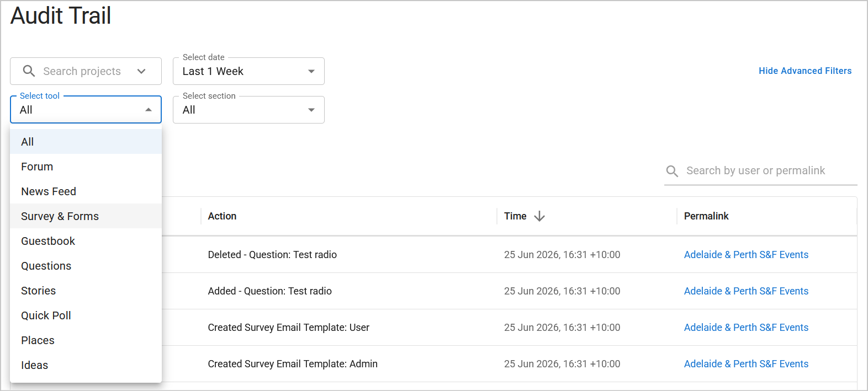The image size is (868, 391).
Task: Click the Audit Trail page heading
Action: pos(61,15)
